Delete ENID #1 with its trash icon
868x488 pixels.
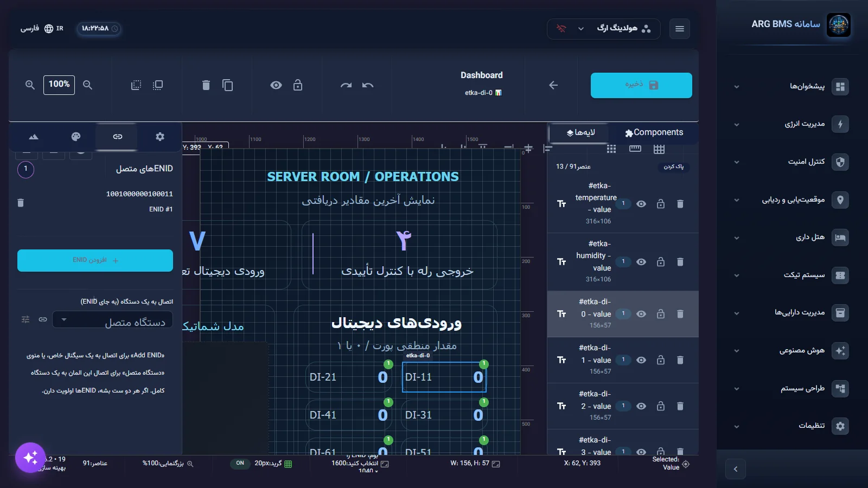point(21,203)
